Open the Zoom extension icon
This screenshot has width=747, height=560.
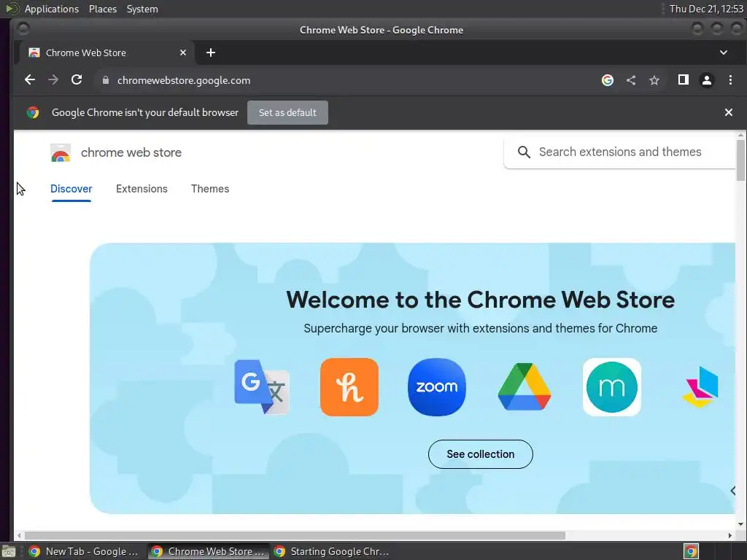pos(437,387)
